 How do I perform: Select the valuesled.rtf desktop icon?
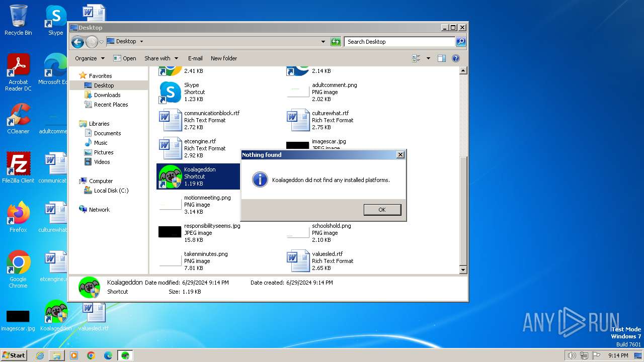pyautogui.click(x=94, y=316)
